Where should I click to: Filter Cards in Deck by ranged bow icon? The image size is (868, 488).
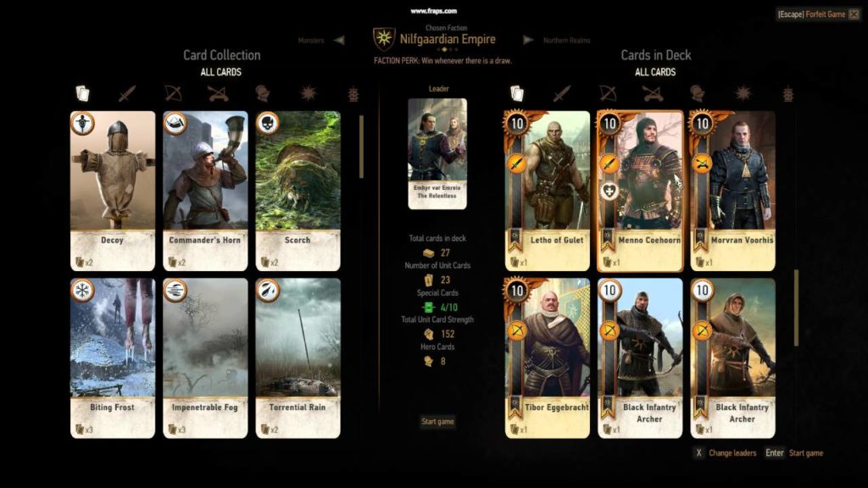(607, 93)
